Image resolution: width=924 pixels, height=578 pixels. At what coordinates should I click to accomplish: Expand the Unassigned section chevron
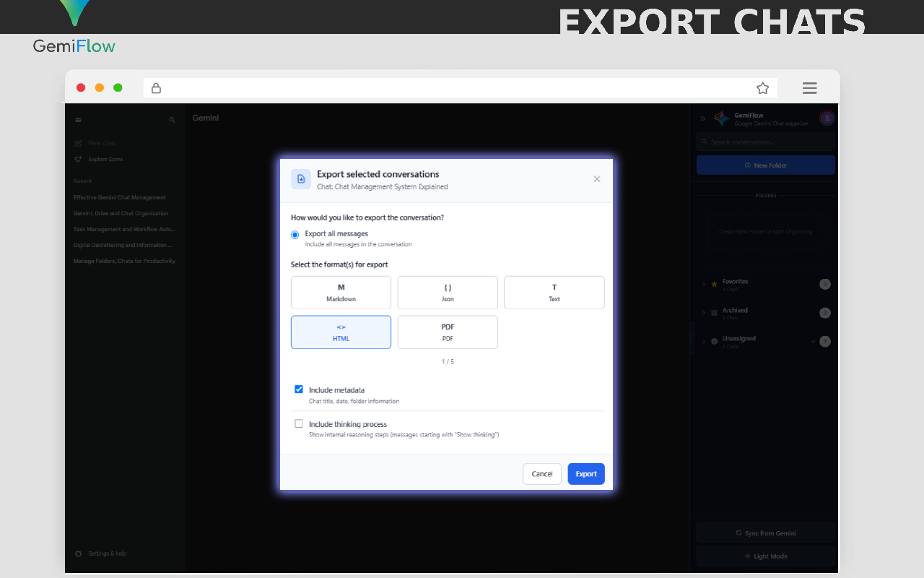coord(704,341)
